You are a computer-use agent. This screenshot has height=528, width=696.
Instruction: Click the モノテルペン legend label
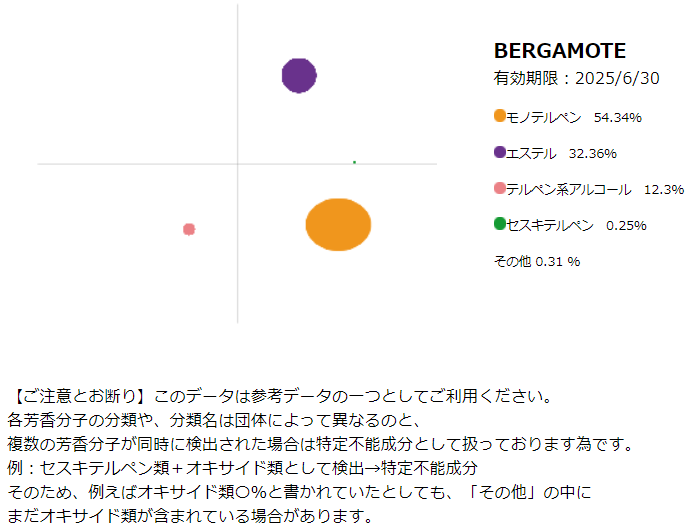(544, 118)
